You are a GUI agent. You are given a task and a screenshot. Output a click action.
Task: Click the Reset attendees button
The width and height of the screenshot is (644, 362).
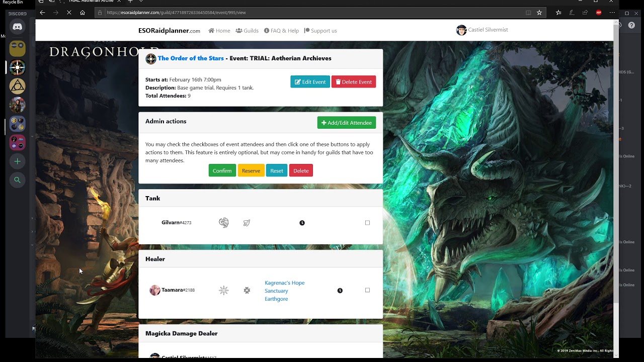coord(277,170)
